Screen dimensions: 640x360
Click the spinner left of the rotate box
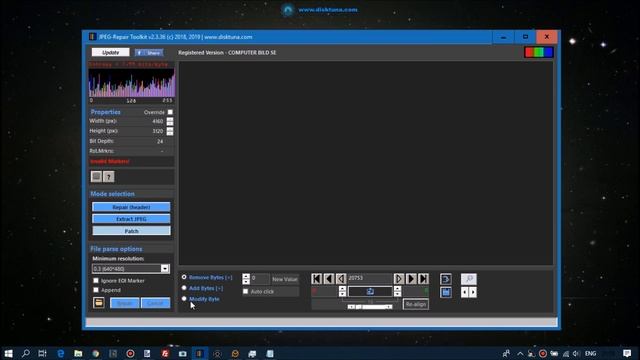click(x=342, y=291)
